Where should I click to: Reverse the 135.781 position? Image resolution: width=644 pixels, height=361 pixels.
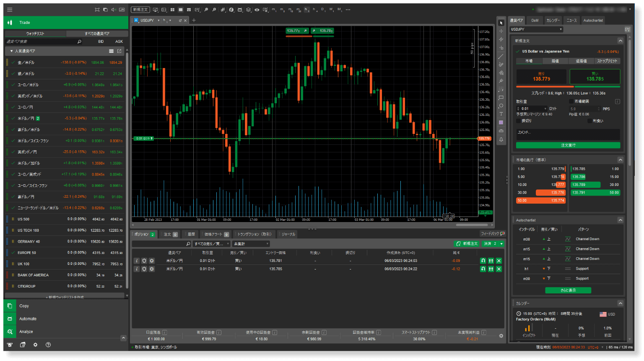tap(483, 261)
